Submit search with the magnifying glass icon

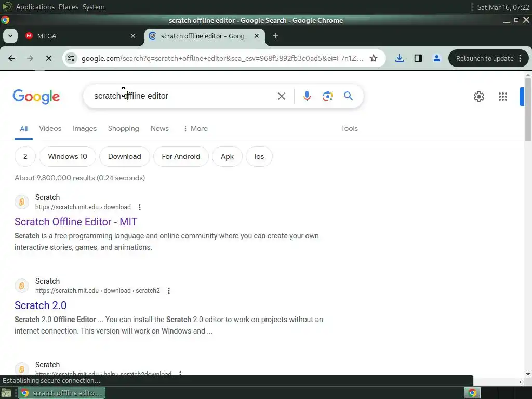coord(348,96)
